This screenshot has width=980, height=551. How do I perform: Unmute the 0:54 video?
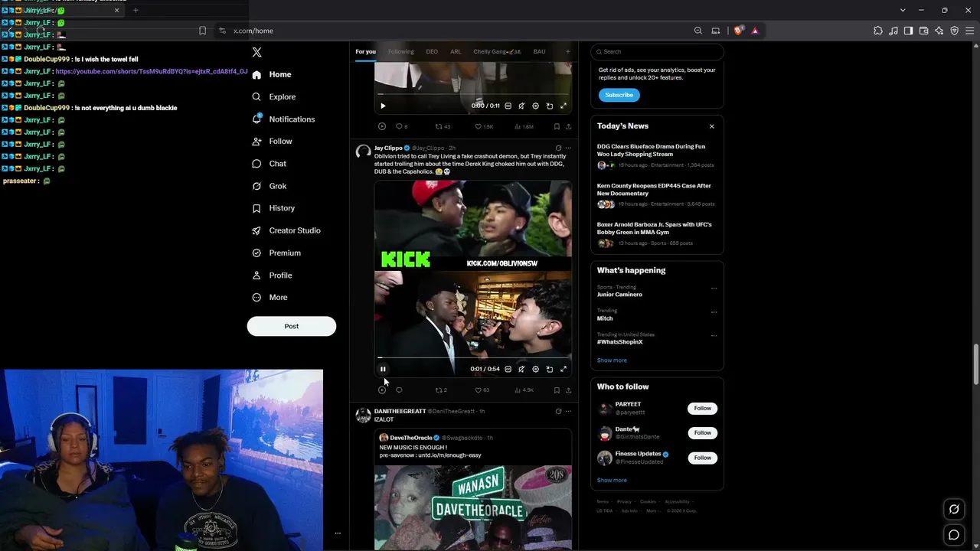[x=521, y=369]
